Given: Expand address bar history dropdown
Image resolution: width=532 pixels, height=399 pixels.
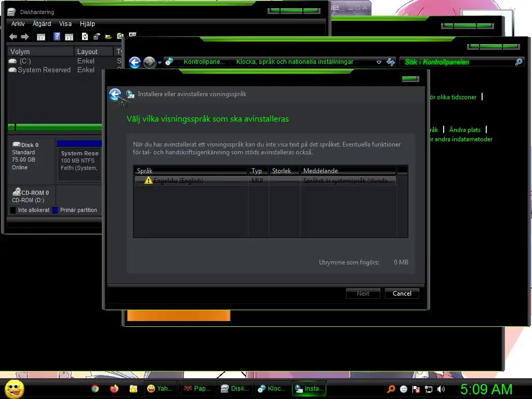Looking at the screenshot, I should click(379, 62).
